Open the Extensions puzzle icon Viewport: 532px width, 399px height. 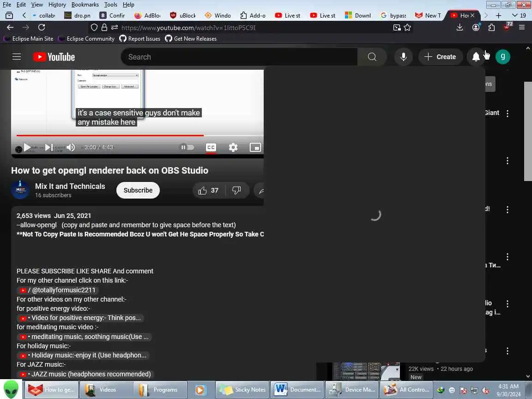pyautogui.click(x=491, y=28)
